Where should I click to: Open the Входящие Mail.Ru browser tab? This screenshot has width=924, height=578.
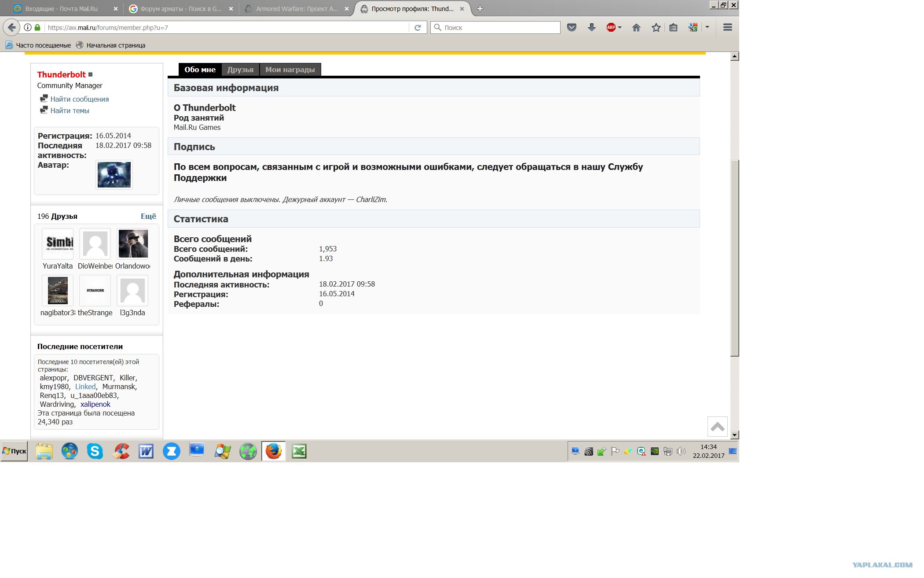(x=62, y=9)
